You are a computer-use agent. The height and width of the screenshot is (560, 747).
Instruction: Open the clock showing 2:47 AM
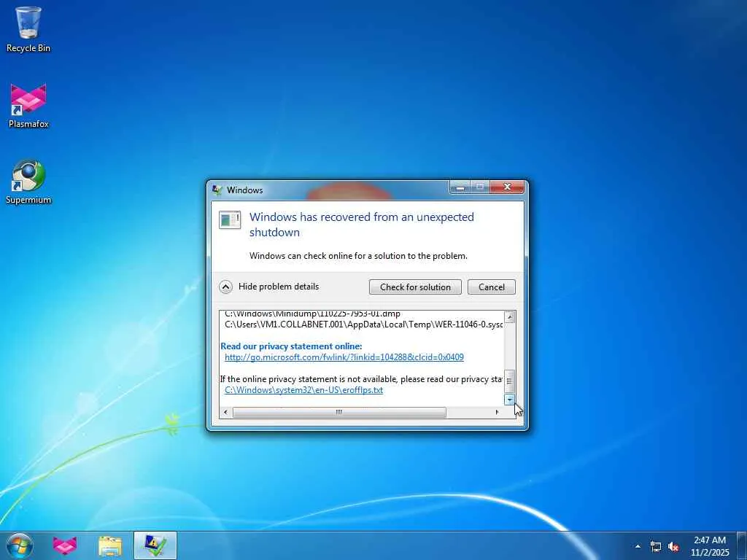click(709, 546)
